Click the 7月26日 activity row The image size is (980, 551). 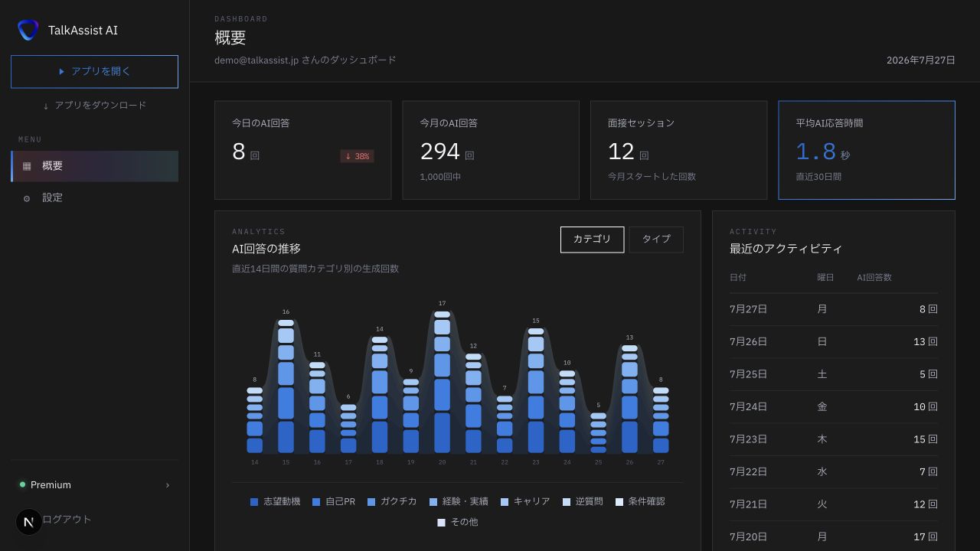[x=834, y=342]
